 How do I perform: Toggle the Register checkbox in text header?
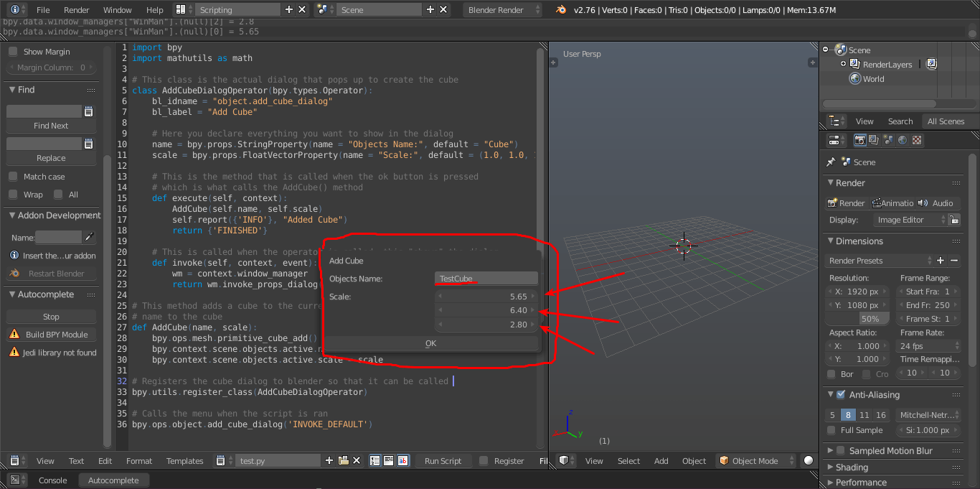[x=484, y=461]
